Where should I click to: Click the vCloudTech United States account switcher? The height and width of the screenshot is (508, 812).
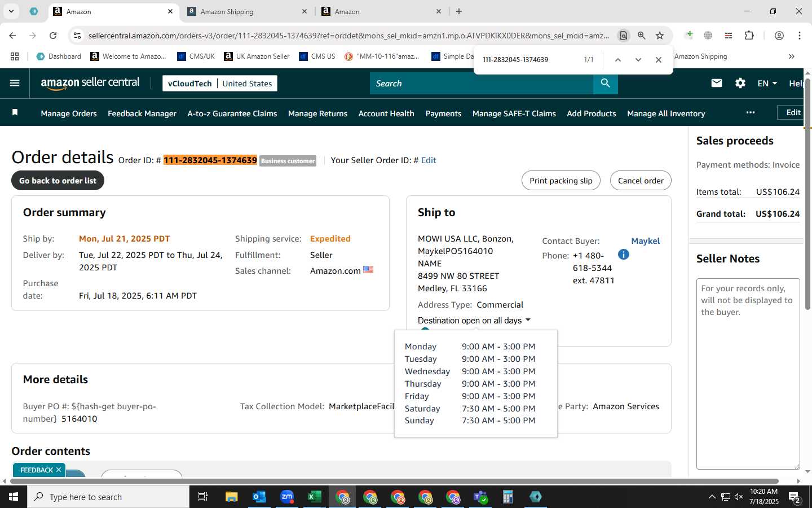(220, 83)
